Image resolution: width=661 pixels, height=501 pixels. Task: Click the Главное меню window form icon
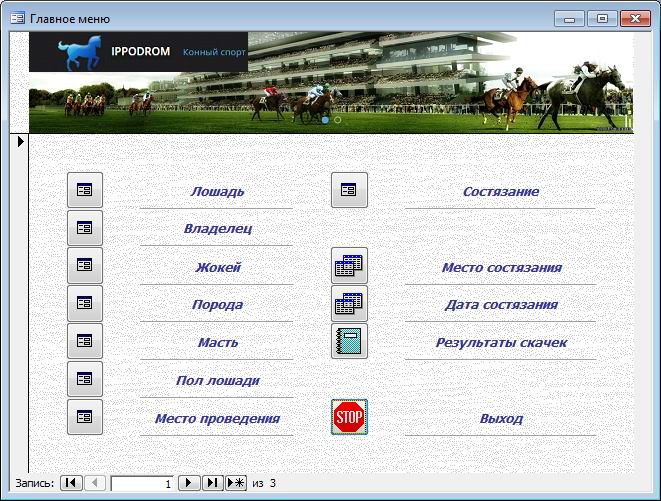pyautogui.click(x=17, y=19)
